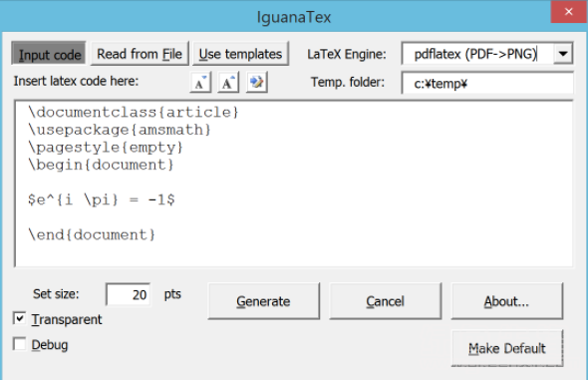Open the About dialog
Image resolution: width=588 pixels, height=380 pixels.
tap(506, 301)
